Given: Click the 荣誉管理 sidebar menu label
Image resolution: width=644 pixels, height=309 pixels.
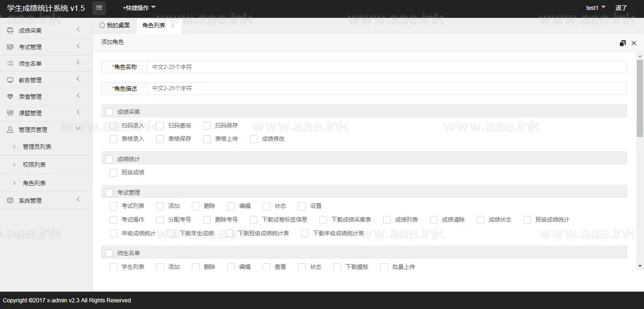Looking at the screenshot, I should 30,96.
